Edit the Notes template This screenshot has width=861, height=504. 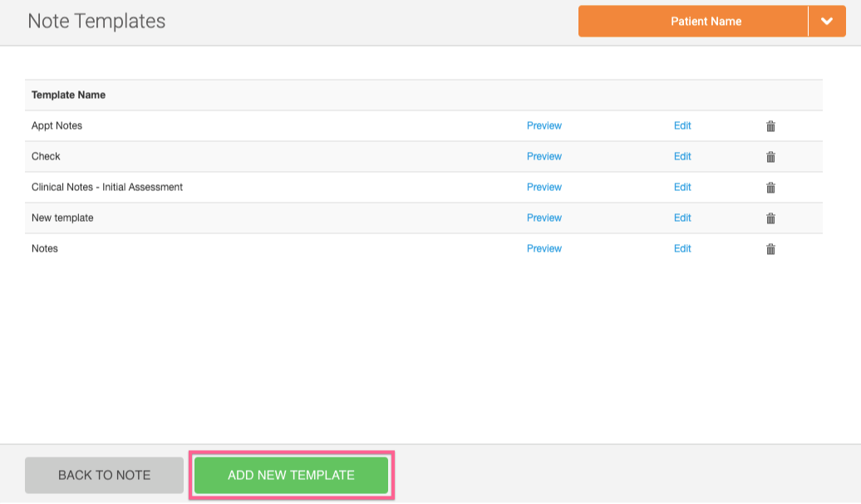click(x=682, y=248)
